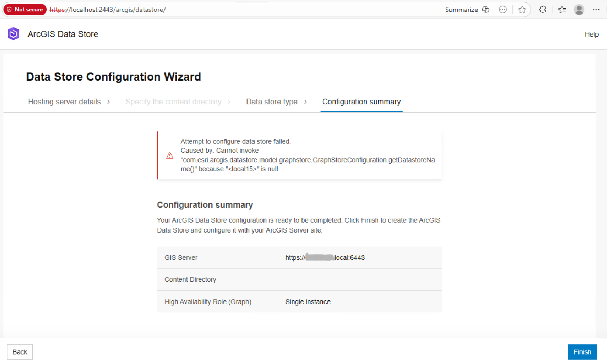Click the GIS Server URL value

325,258
